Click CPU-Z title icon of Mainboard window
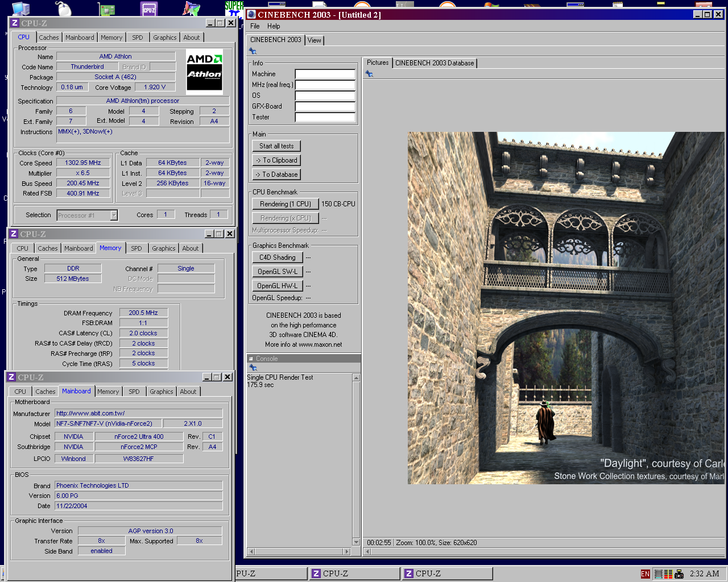The height and width of the screenshot is (582, 728). tap(11, 377)
